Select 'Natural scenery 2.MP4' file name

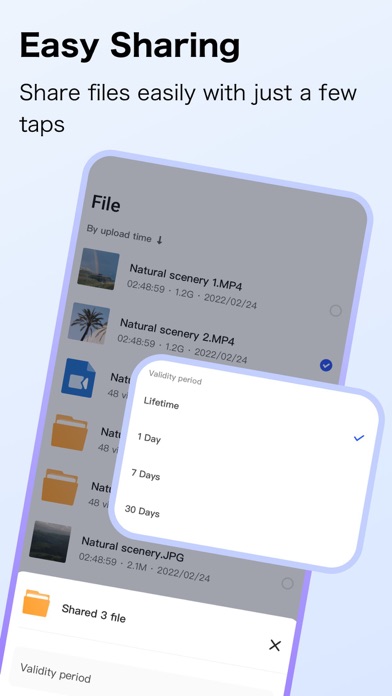[x=177, y=332]
